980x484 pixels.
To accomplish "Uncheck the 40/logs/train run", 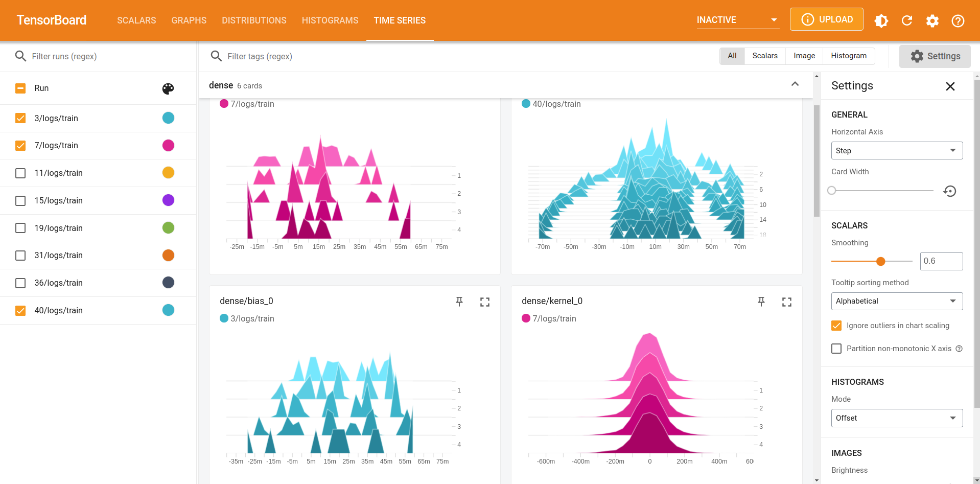I will click(20, 310).
